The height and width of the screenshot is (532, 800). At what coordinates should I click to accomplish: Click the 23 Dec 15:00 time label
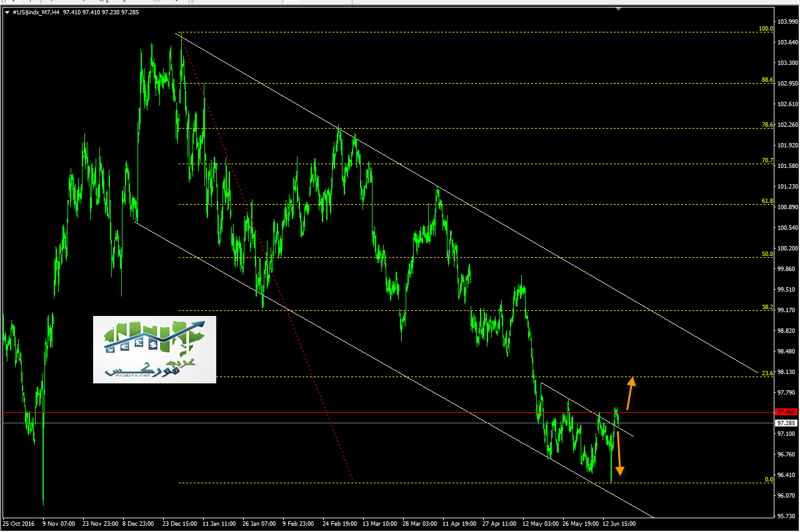pyautogui.click(x=181, y=525)
